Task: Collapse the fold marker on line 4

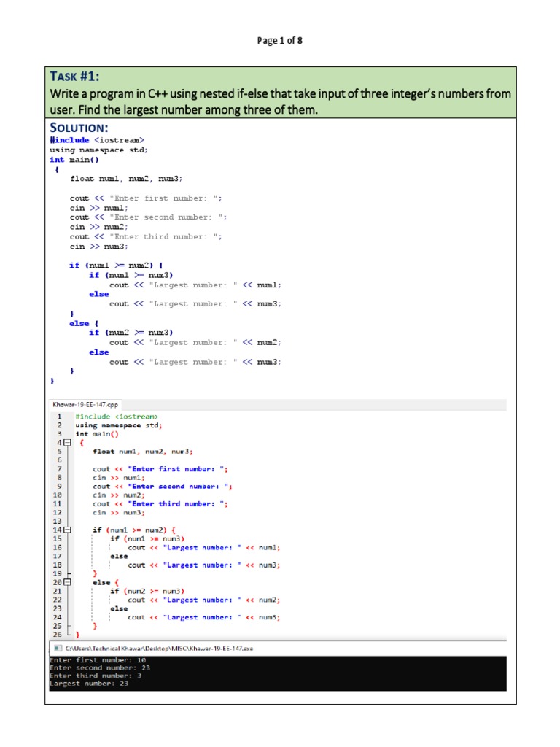Action: tap(68, 443)
